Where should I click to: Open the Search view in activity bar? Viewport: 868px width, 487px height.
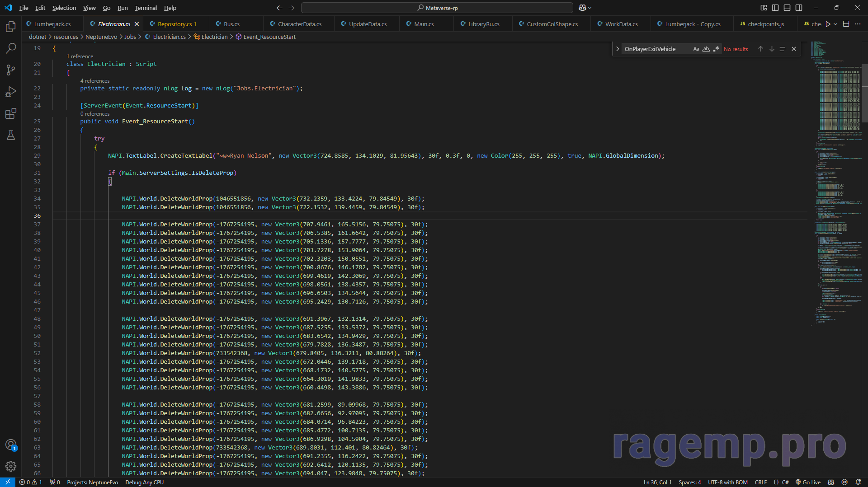pyautogui.click(x=11, y=48)
